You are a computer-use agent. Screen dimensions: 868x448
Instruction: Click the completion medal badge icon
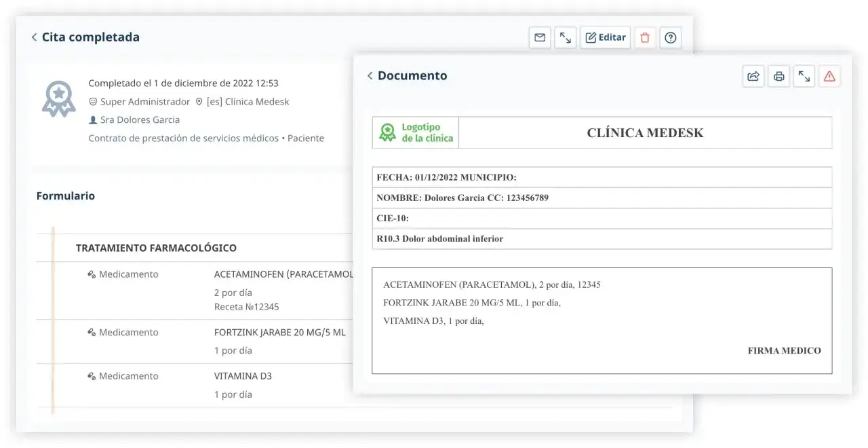58,99
